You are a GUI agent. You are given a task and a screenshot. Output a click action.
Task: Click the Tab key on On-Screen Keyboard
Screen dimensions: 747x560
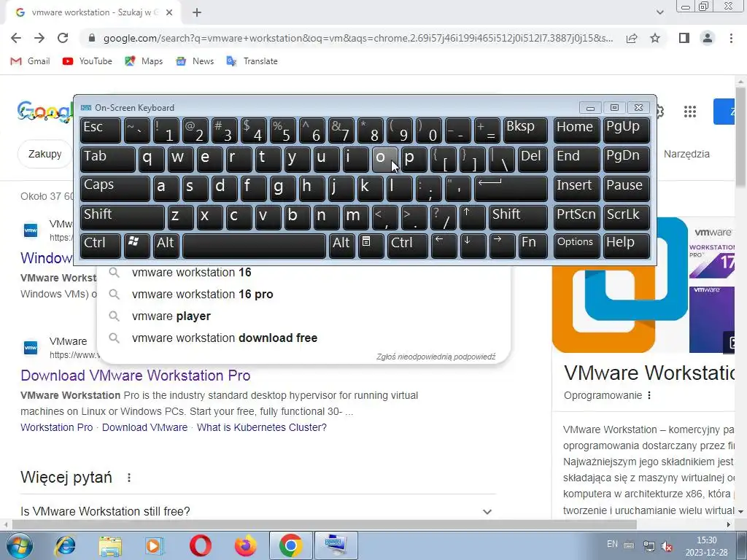click(108, 160)
